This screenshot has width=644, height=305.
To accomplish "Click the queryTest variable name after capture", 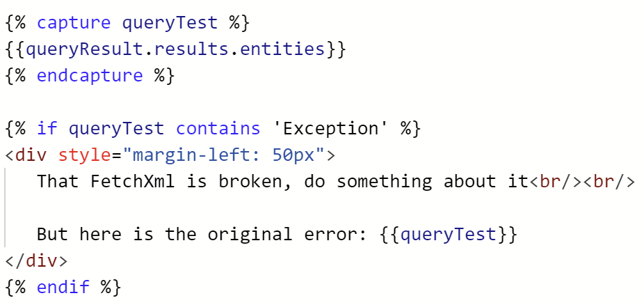I will (170, 23).
